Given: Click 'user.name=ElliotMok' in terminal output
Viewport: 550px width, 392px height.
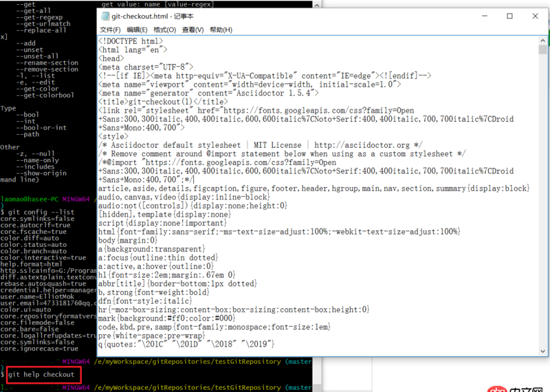Looking at the screenshot, I should tap(37, 296).
